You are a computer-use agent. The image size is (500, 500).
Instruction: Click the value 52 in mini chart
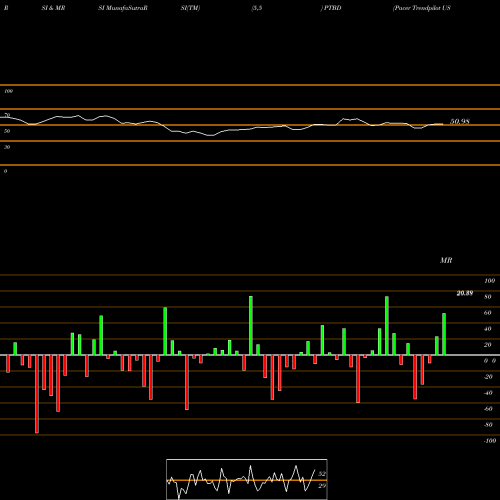point(322,474)
